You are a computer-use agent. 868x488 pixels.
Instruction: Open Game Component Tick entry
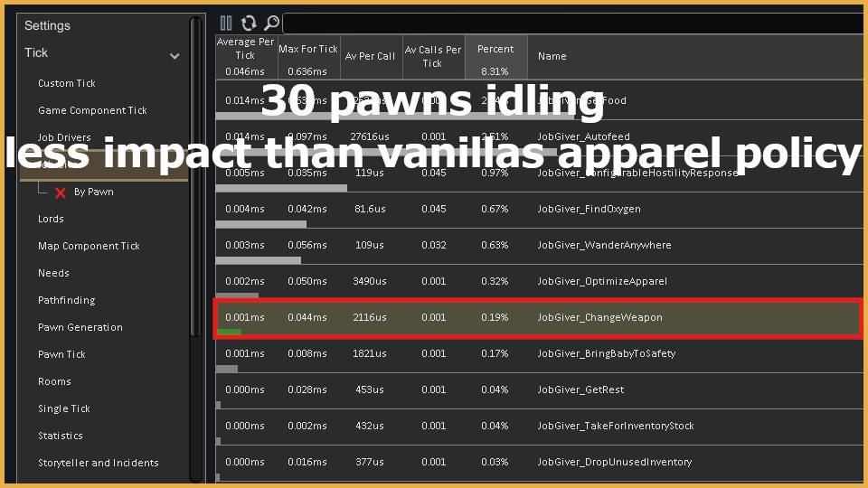click(92, 110)
